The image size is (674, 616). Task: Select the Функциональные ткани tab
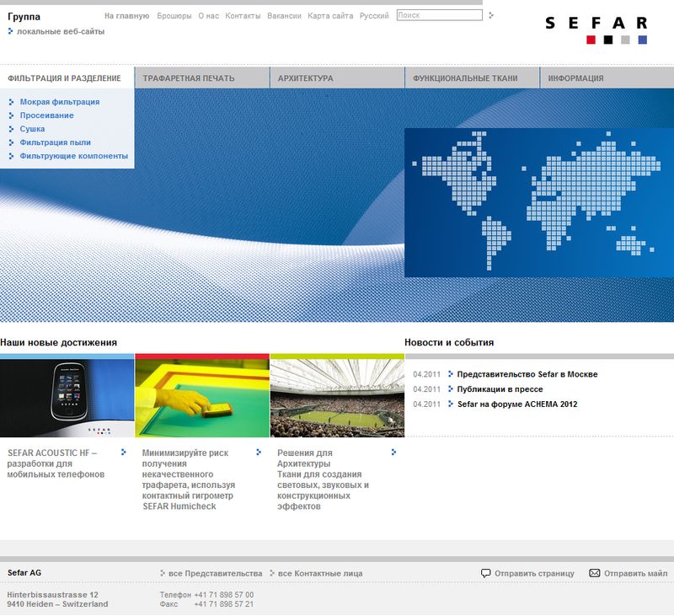pyautogui.click(x=473, y=78)
